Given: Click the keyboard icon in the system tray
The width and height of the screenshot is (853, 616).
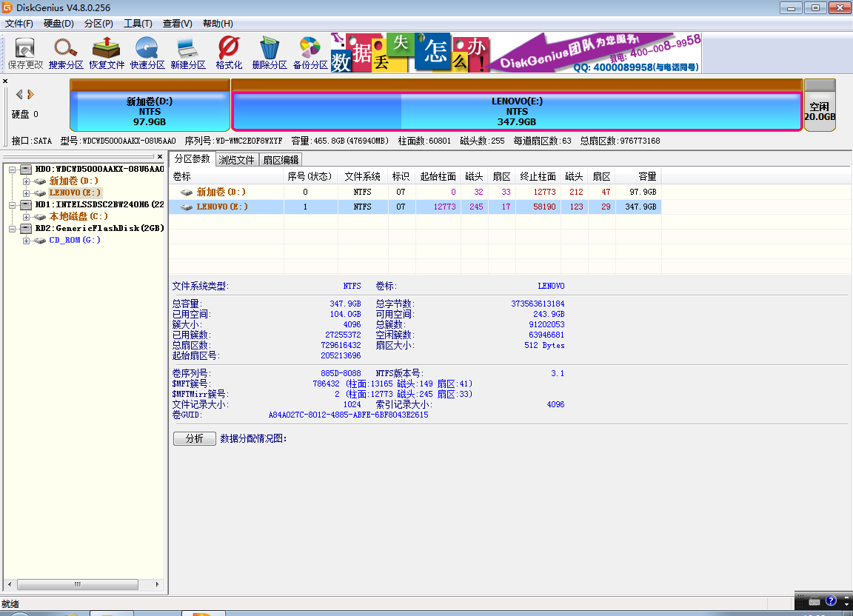Looking at the screenshot, I should pyautogui.click(x=814, y=601).
